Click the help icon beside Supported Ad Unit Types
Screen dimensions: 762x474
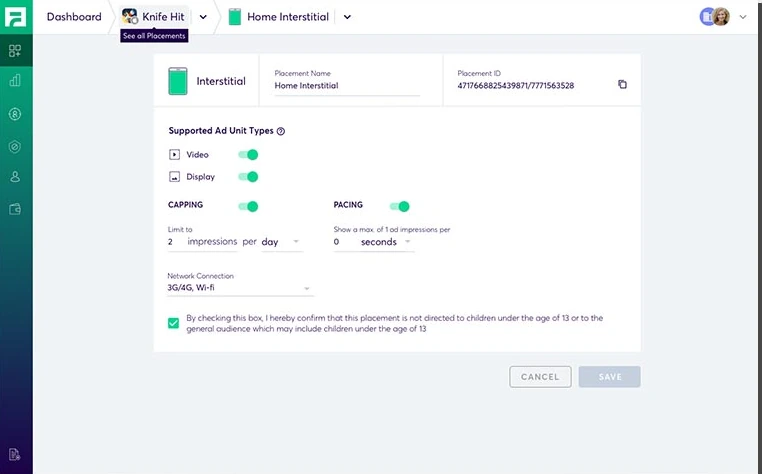click(281, 131)
